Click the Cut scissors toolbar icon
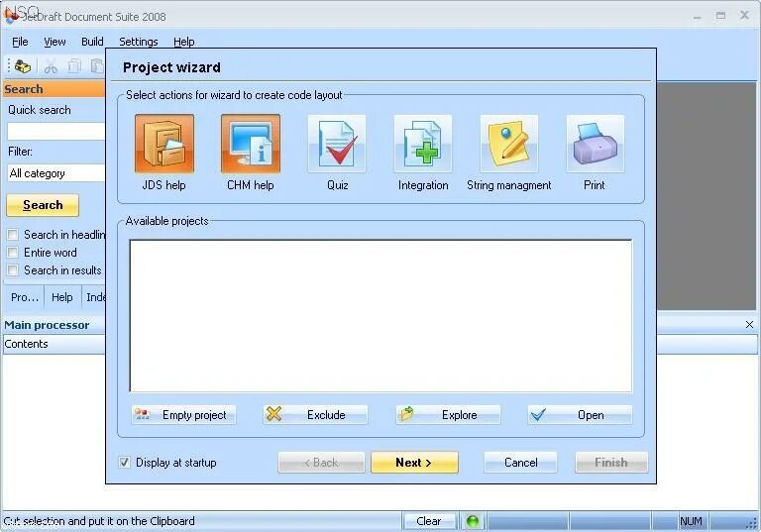The width and height of the screenshot is (761, 532). (x=51, y=66)
